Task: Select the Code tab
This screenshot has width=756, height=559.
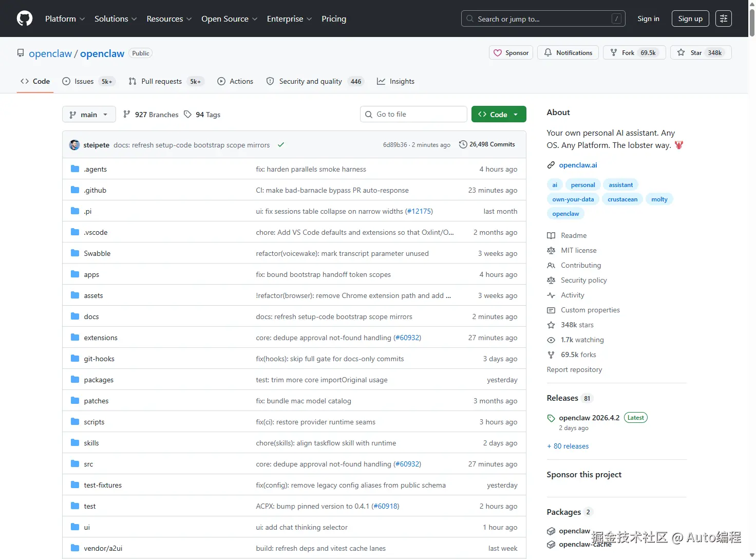Action: (35, 81)
